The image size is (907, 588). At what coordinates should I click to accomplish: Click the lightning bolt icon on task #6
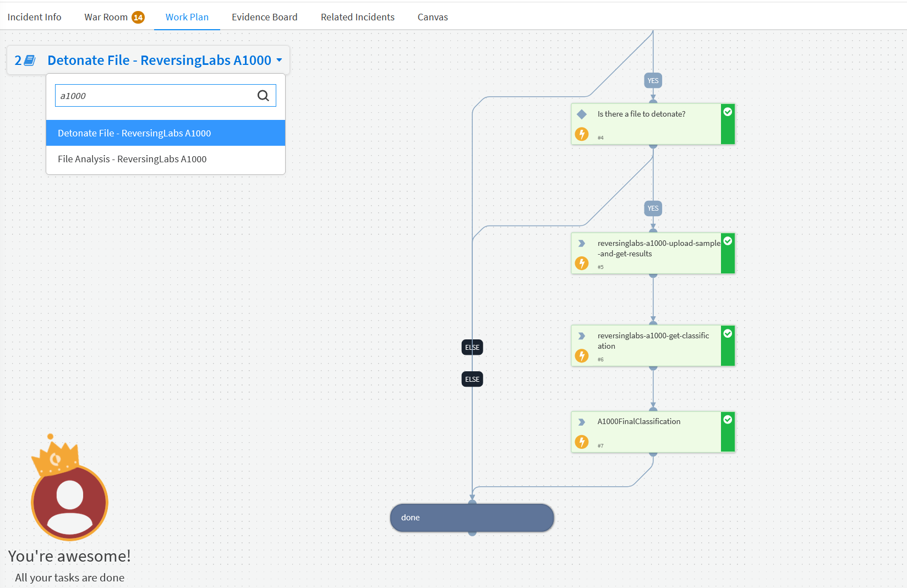click(x=582, y=355)
